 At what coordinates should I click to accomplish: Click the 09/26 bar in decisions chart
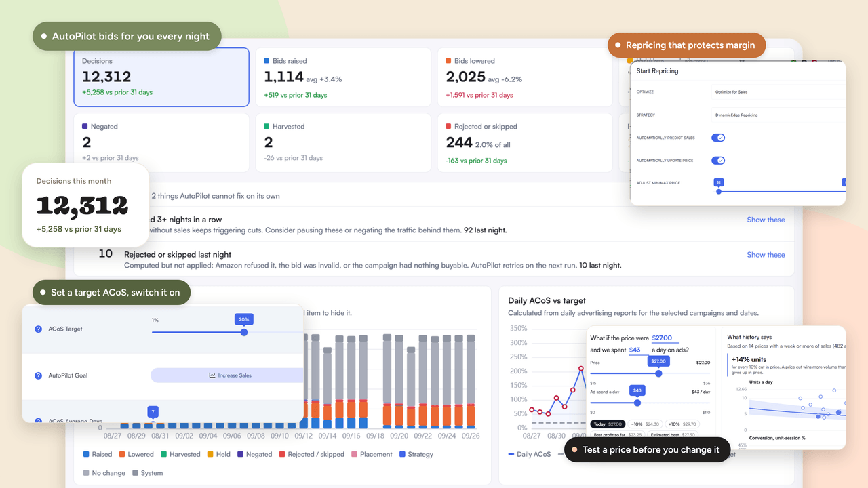[x=470, y=381]
